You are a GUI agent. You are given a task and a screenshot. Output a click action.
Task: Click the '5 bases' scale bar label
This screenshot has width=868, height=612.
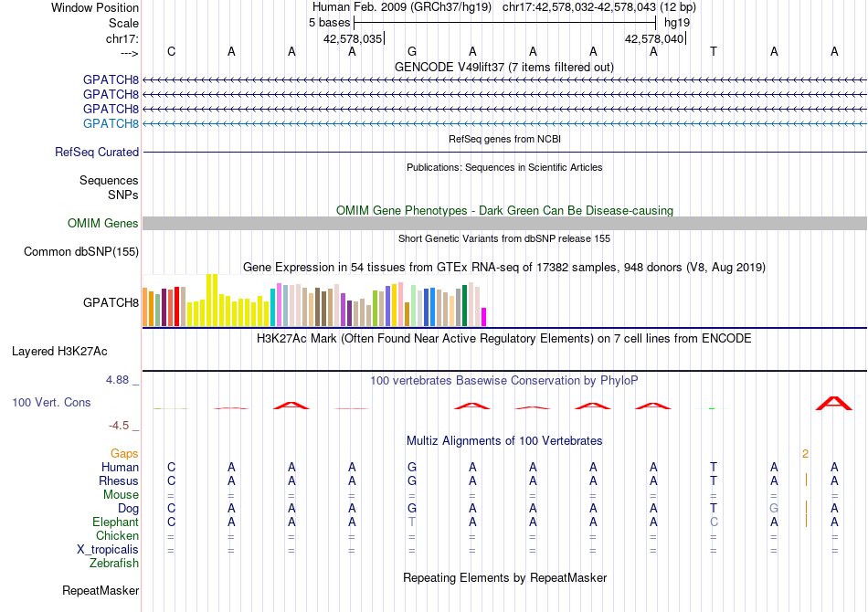coord(329,23)
